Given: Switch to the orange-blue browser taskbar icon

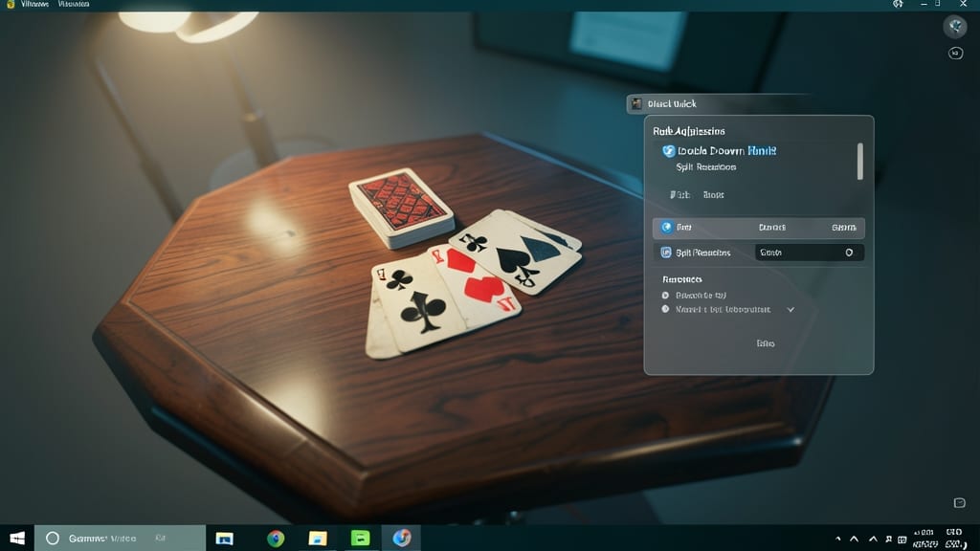Looking at the screenshot, I should (x=402, y=538).
